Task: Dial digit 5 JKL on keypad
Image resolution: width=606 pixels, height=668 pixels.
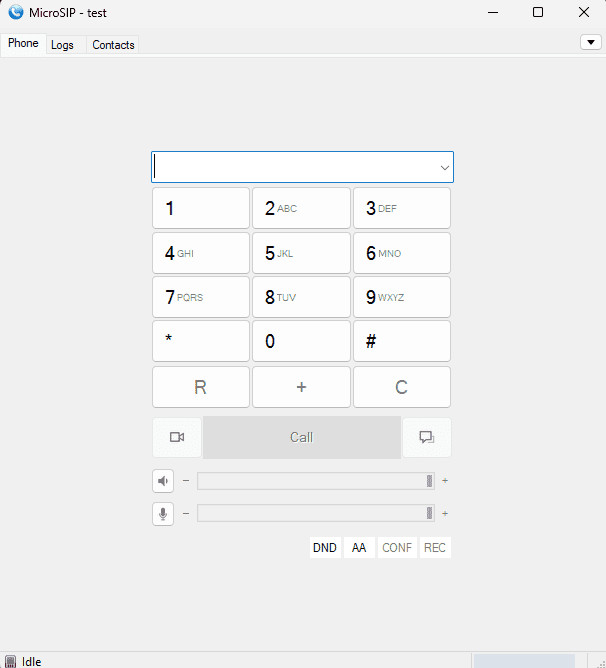Action: click(x=301, y=253)
